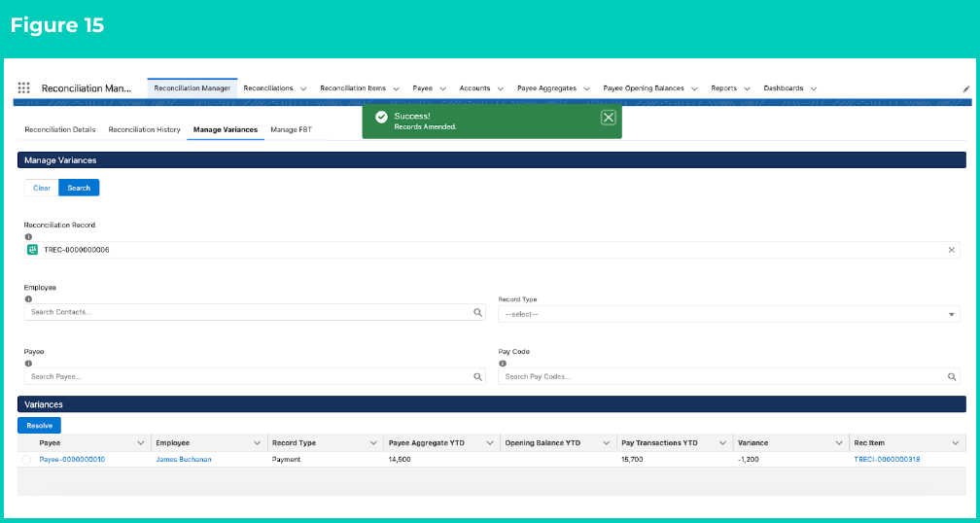The image size is (980, 523).
Task: Click the green success checkmark icon
Action: [381, 118]
